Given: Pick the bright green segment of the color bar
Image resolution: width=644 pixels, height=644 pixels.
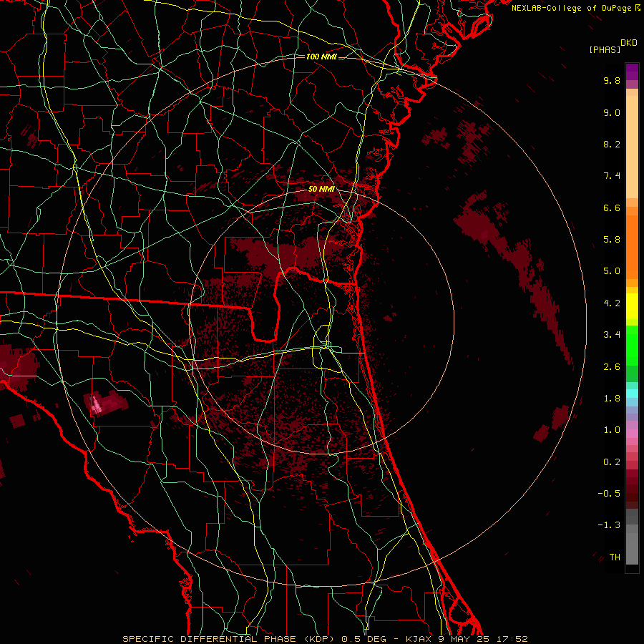Looking at the screenshot, I should click(632, 346).
